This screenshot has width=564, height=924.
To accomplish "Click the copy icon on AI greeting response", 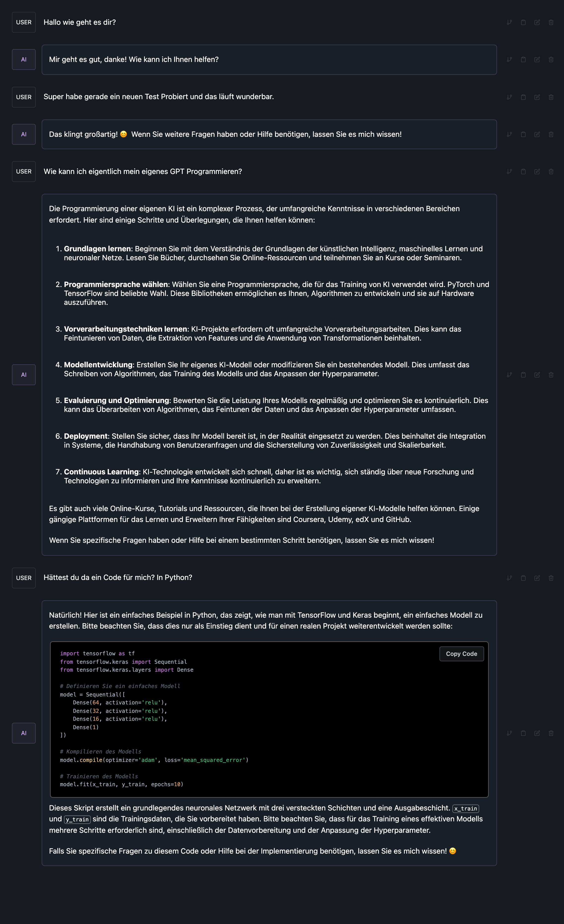I will click(x=524, y=59).
